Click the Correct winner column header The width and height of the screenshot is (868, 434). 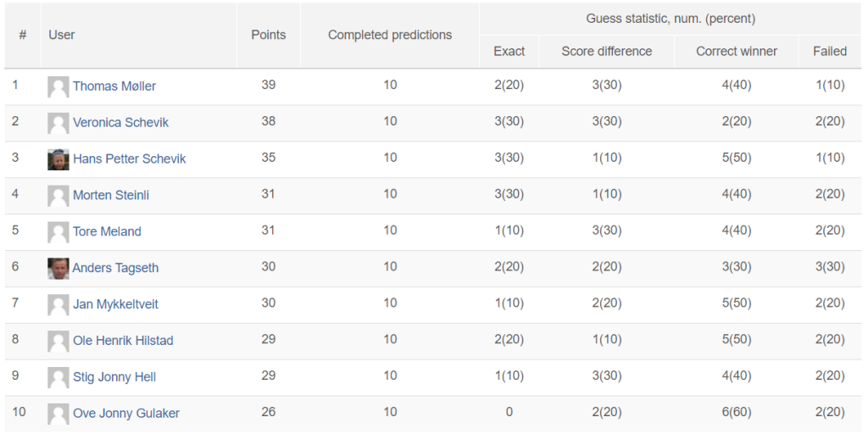tap(737, 52)
